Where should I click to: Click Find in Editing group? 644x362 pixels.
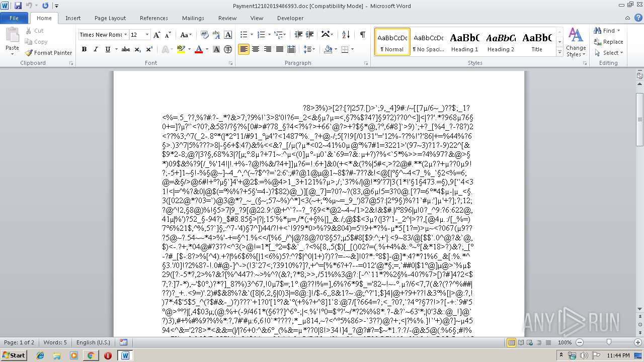[x=607, y=31]
